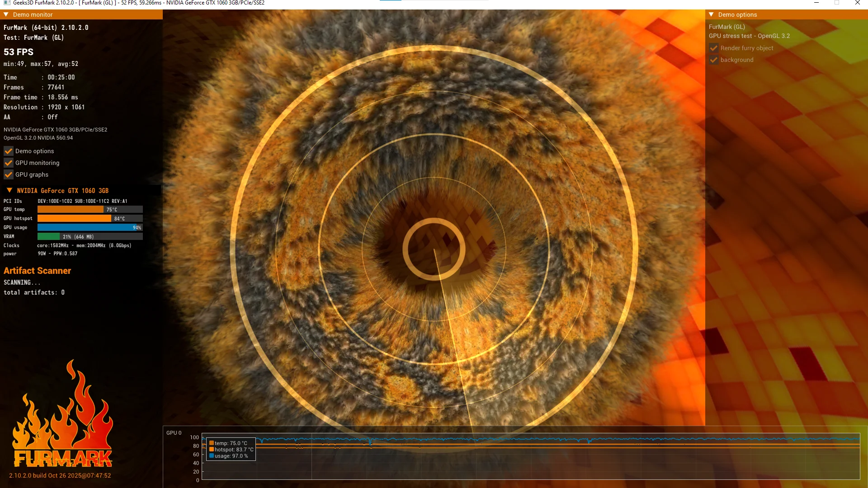
Task: Click the GPU usage bar showing 94%
Action: coord(90,227)
